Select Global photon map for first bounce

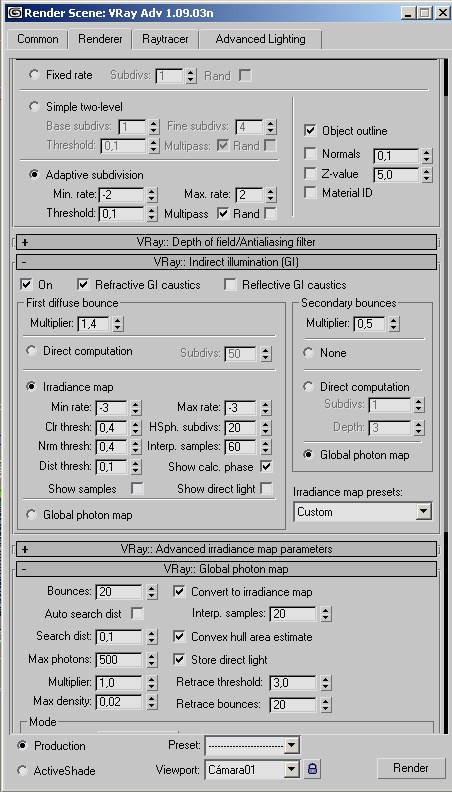(31, 515)
